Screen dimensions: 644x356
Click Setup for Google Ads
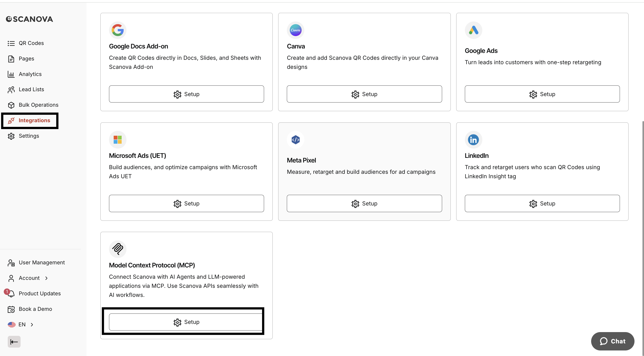pos(542,94)
